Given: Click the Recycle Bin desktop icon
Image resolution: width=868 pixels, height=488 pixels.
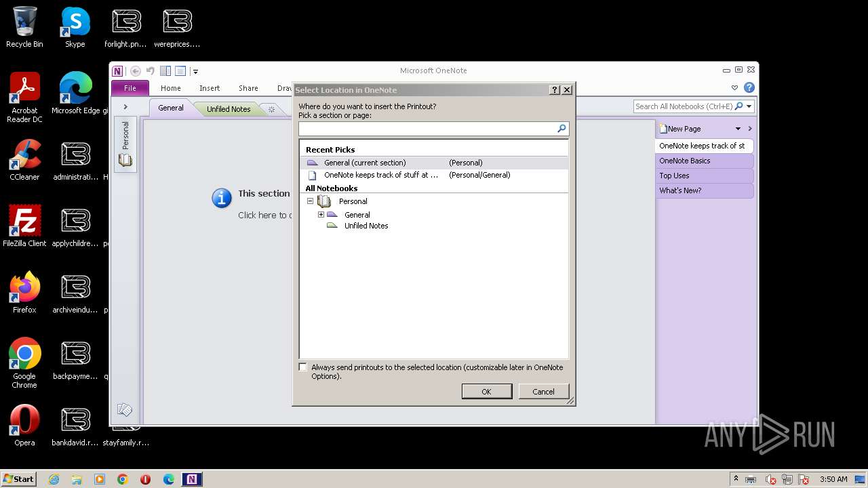Looking at the screenshot, I should pos(24,27).
